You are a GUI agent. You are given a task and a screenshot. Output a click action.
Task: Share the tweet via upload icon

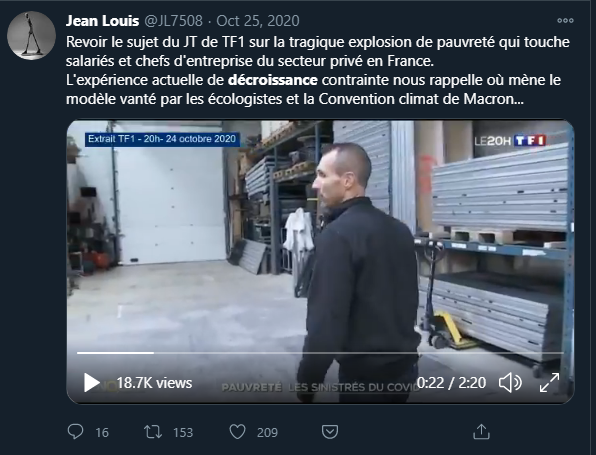tap(481, 431)
